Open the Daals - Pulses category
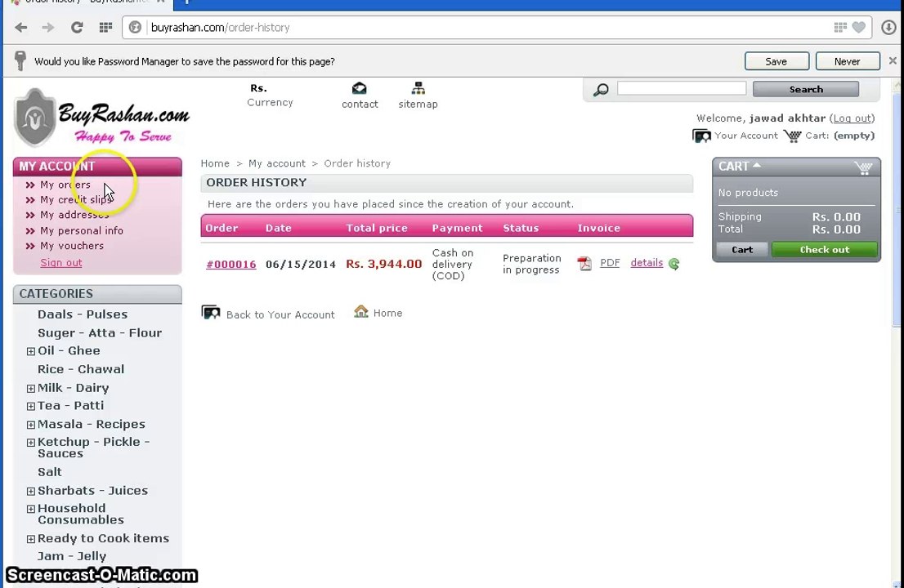The width and height of the screenshot is (904, 588). (x=83, y=314)
